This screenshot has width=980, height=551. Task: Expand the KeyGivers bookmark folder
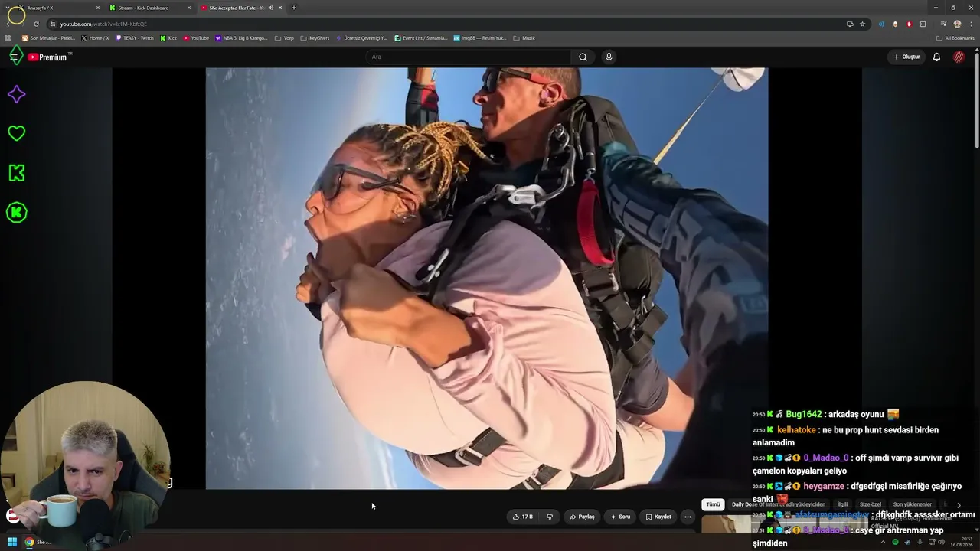pyautogui.click(x=315, y=38)
